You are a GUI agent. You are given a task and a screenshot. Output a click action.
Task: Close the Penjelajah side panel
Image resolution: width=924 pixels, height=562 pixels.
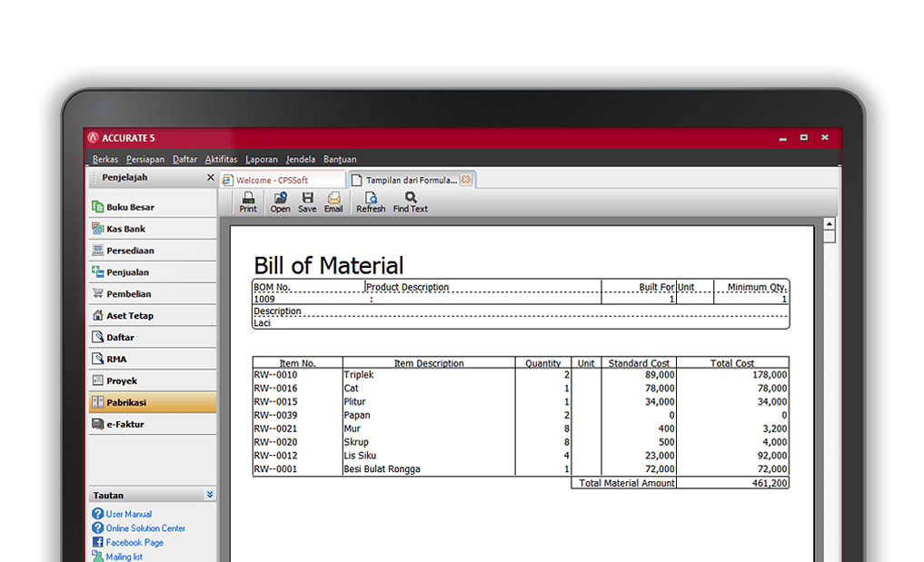[x=211, y=178]
